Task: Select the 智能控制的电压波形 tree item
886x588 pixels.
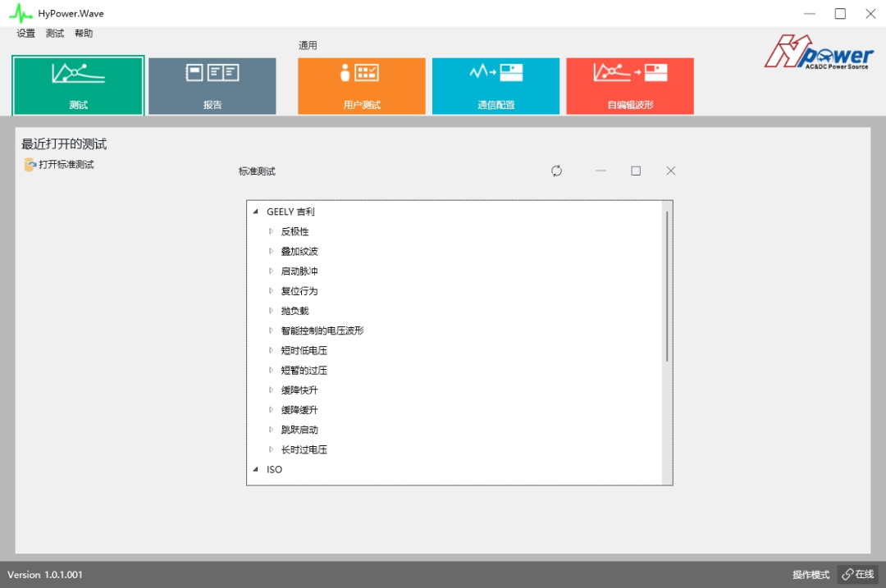Action: (322, 330)
